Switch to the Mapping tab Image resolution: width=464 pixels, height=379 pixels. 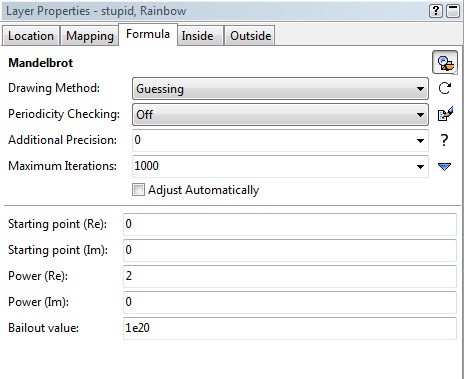pyautogui.click(x=90, y=36)
